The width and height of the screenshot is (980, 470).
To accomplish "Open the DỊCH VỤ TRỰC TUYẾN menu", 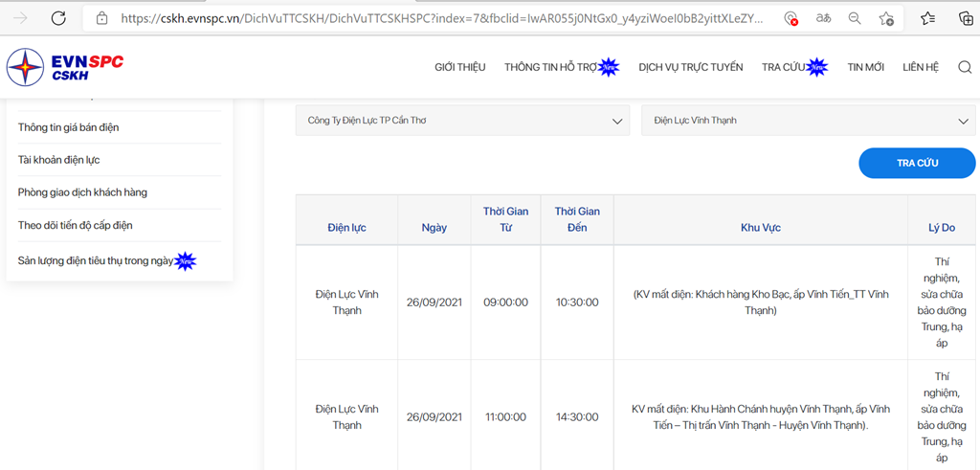I will (691, 68).
